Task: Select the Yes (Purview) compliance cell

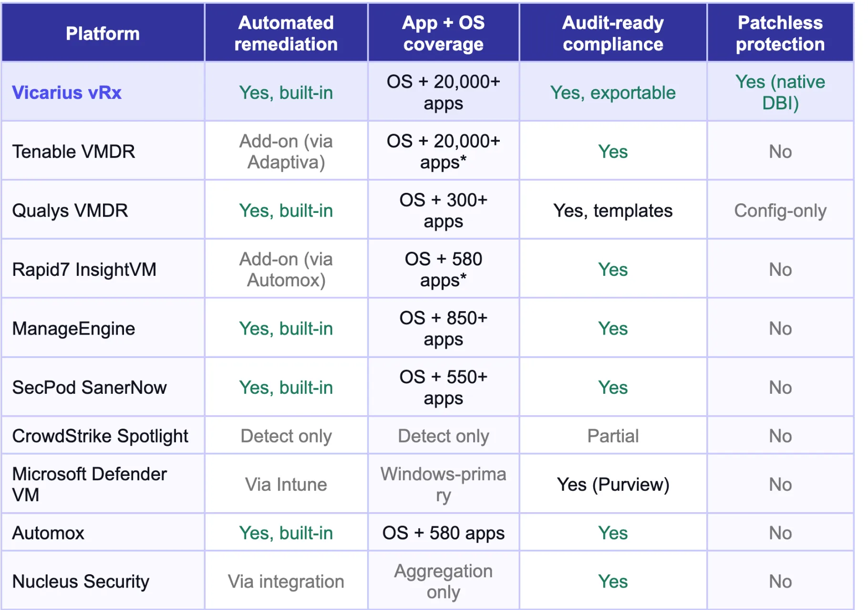Action: 613,484
